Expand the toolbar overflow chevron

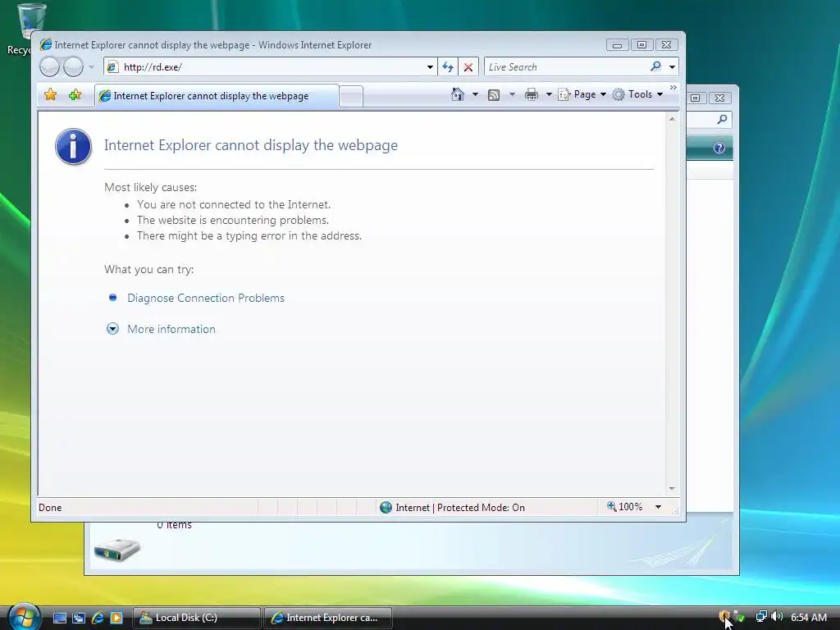coord(673,87)
